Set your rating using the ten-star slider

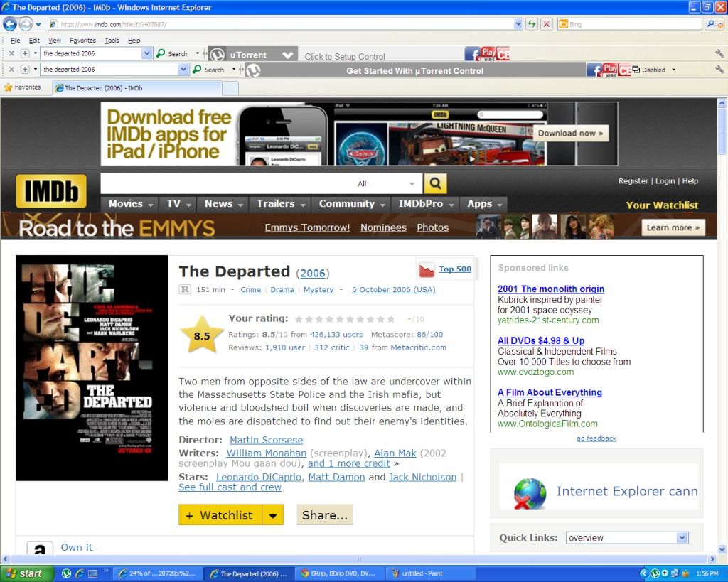coord(345,319)
